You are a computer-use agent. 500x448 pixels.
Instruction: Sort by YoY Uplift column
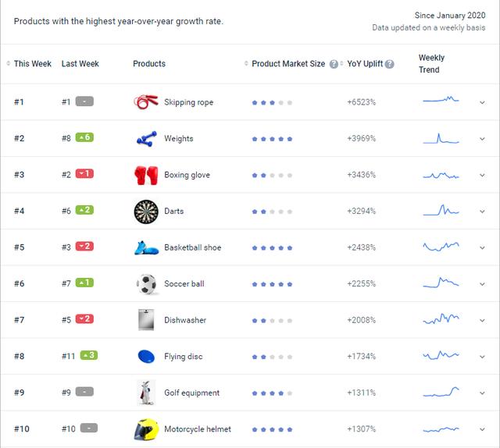[341, 63]
